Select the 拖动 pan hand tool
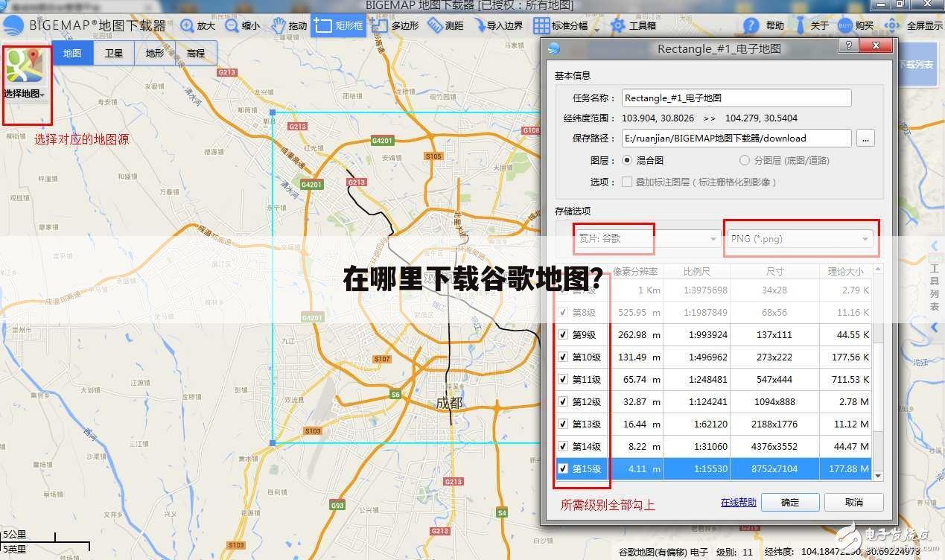Image resolution: width=945 pixels, height=560 pixels. coord(288,25)
